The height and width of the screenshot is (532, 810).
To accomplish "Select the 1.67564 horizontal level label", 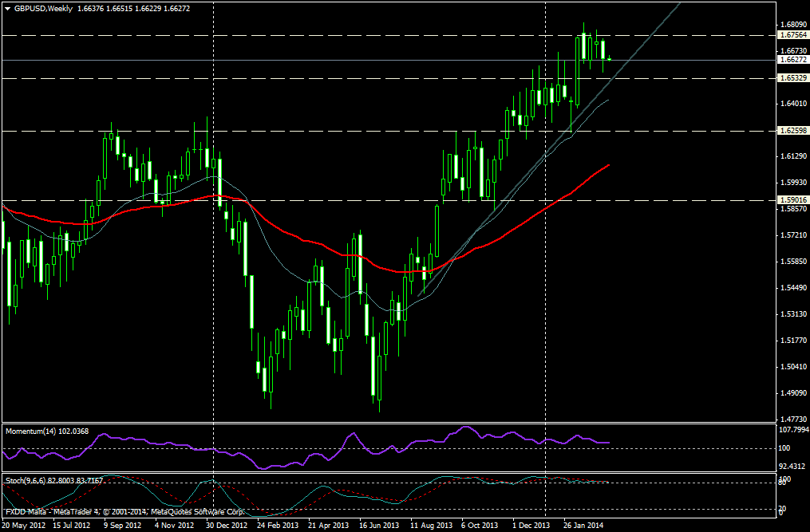I will pos(793,35).
